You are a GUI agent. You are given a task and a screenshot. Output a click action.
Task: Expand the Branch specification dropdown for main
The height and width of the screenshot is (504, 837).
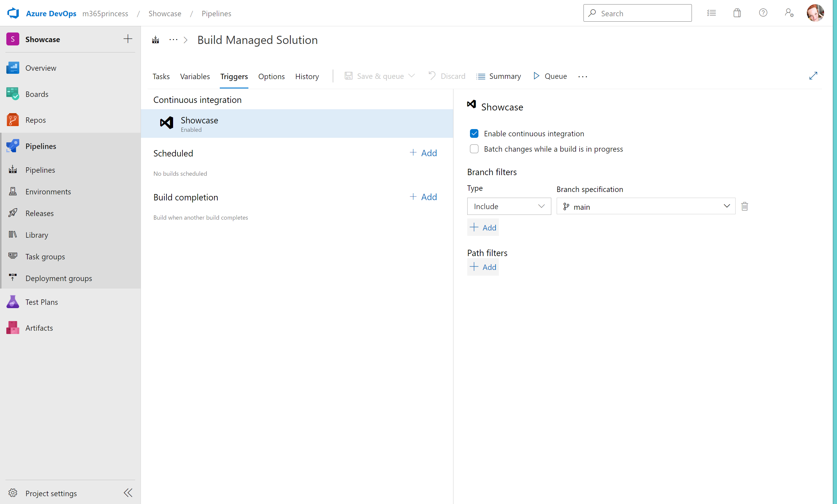coord(727,206)
